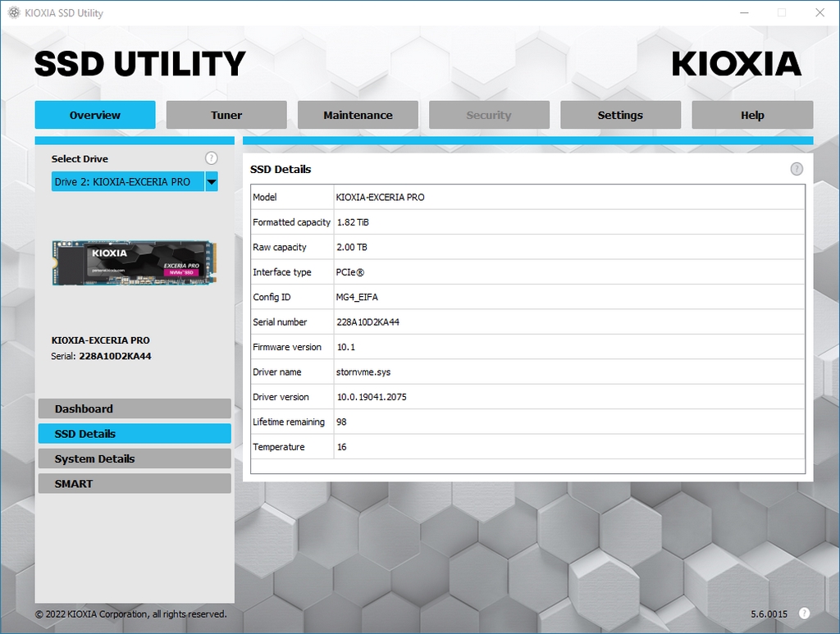Screen dimensions: 840x634
Task: Click the KIOXIA-EXCERIA PRO name below drive image
Action: coord(101,340)
